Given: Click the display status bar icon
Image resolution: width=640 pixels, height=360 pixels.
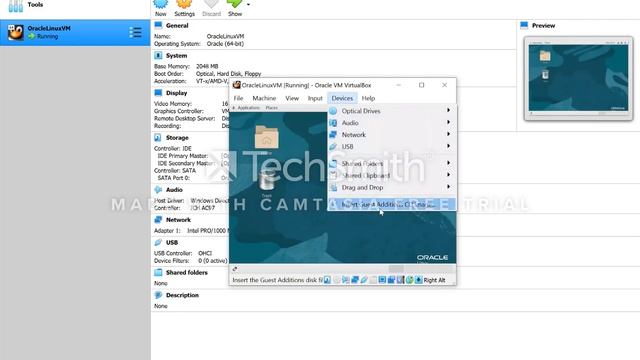Looking at the screenshot, I should click(382, 280).
